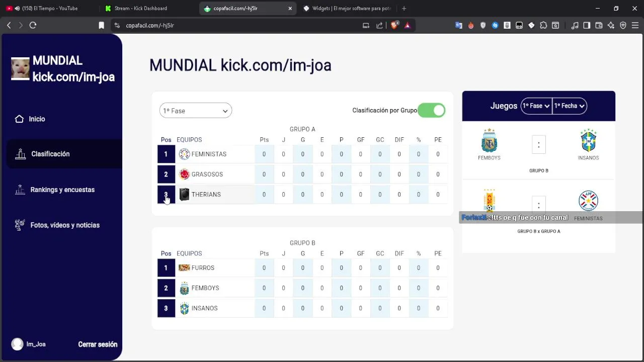
Task: Click the MUNDIAL kick.com/im-joa page heading
Action: point(240,65)
